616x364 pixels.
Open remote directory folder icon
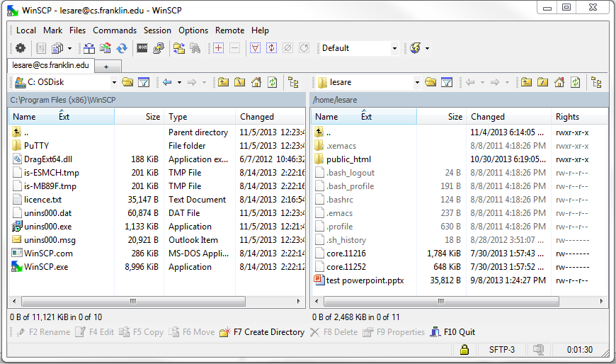click(x=430, y=82)
